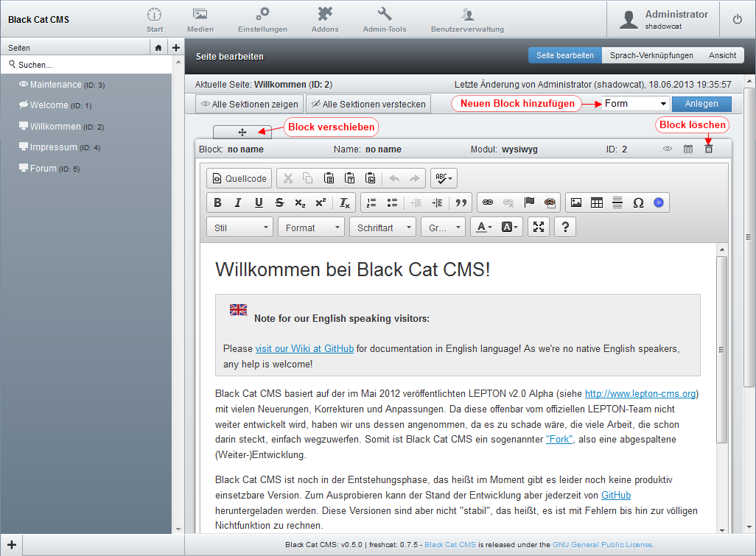Click the Paste icon
Image resolution: width=756 pixels, height=556 pixels.
329,178
